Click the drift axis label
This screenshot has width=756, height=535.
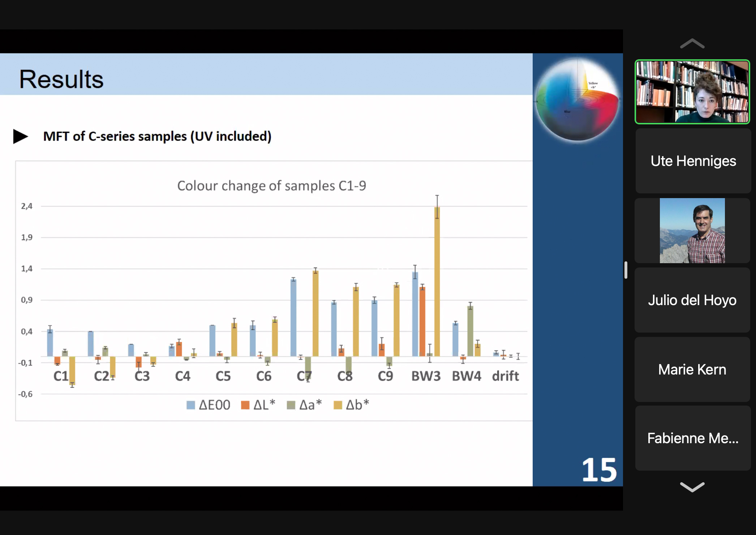click(x=505, y=376)
